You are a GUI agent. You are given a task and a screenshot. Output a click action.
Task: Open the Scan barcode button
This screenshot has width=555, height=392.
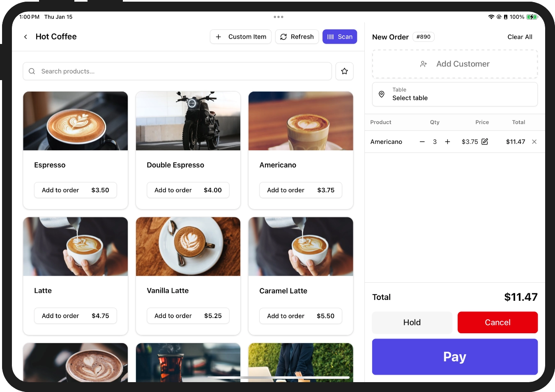[x=339, y=37]
